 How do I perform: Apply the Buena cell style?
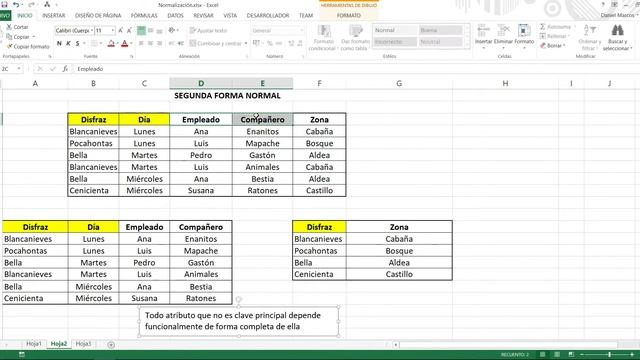coord(440,30)
